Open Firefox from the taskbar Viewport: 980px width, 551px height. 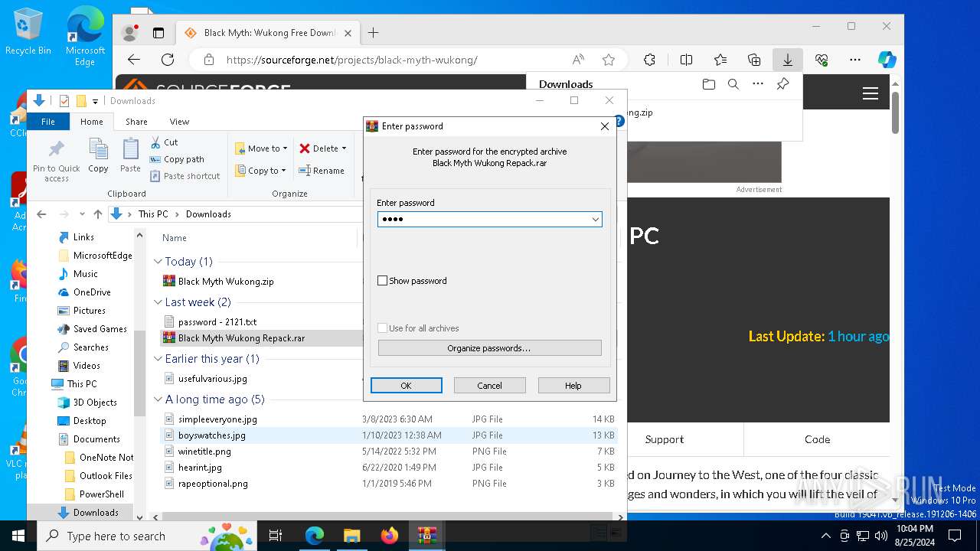389,535
